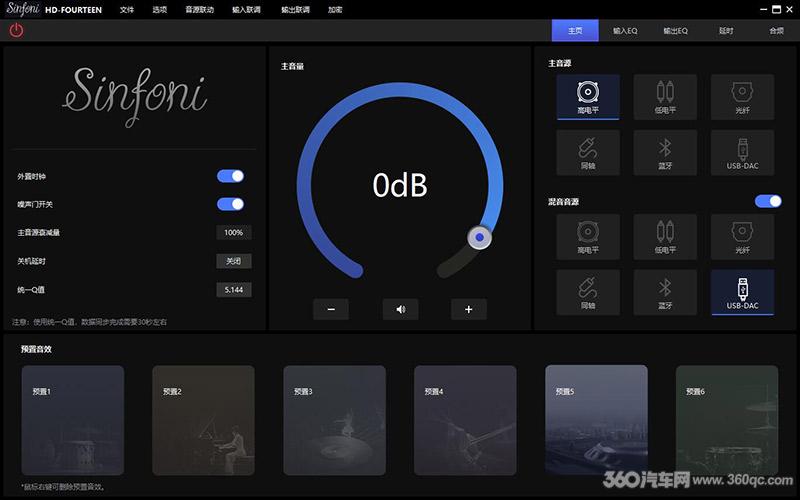Viewport: 800px width, 500px height.
Task: Close the Sinfoni window
Action: click(790, 9)
